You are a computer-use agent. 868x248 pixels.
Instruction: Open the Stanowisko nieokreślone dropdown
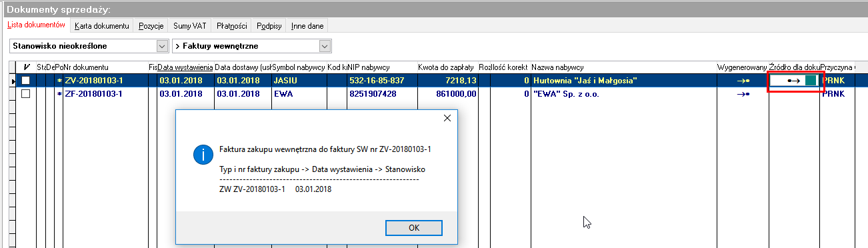(x=89, y=46)
